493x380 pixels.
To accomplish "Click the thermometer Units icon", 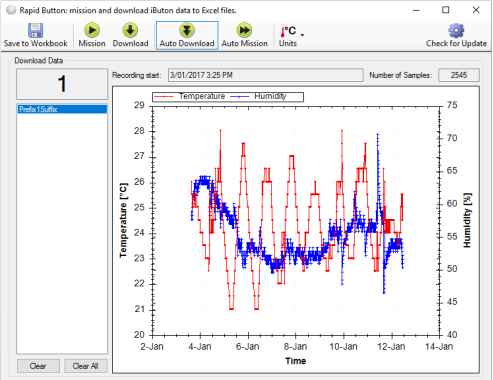I will 288,31.
